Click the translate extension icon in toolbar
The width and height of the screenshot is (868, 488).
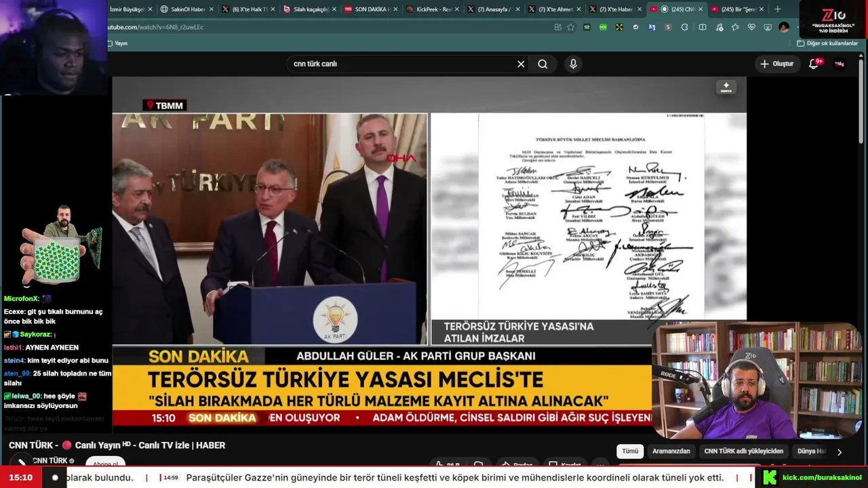pos(652,27)
